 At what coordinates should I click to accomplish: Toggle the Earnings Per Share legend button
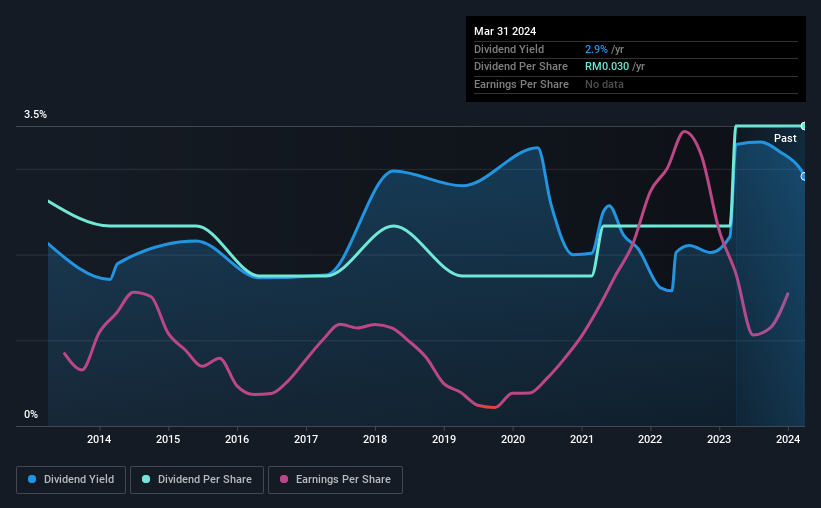[x=335, y=480]
